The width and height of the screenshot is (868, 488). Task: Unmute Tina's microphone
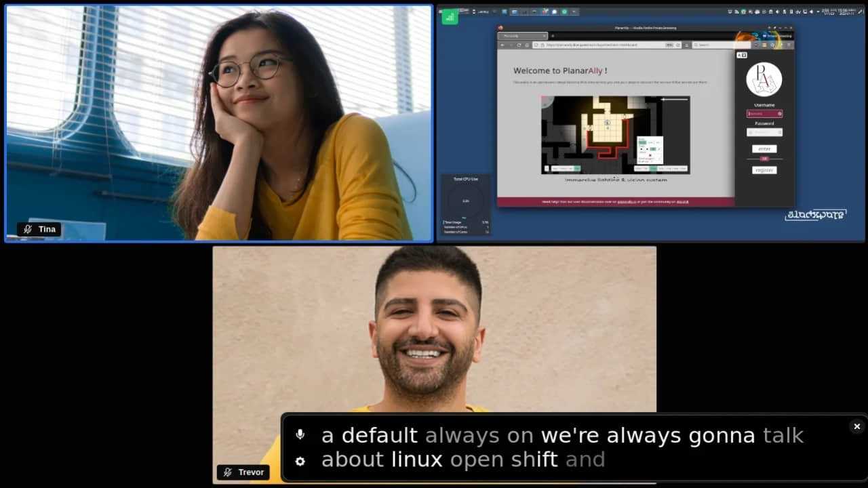(27, 229)
